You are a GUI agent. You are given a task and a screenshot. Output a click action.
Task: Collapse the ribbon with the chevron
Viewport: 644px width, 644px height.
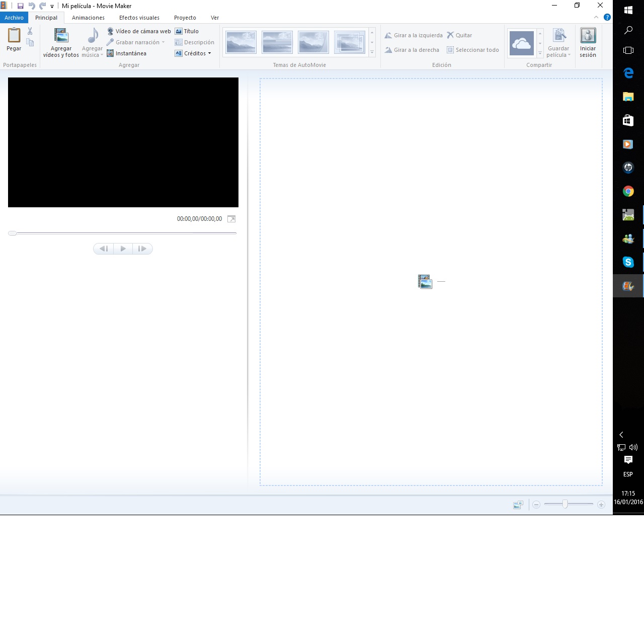click(596, 17)
